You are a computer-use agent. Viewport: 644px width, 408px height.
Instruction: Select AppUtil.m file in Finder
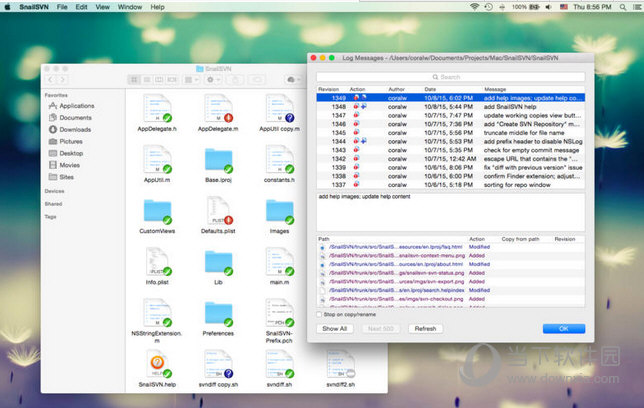[157, 159]
